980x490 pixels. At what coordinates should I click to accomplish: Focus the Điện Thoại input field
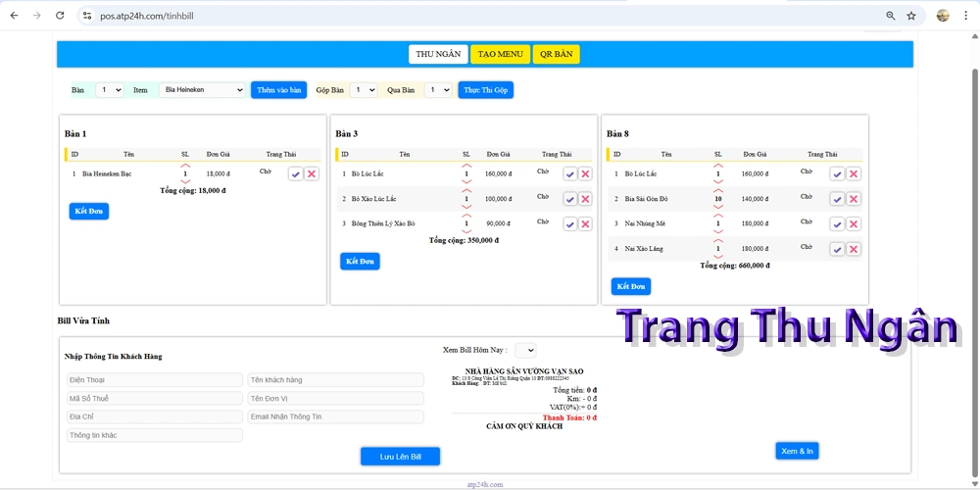154,380
